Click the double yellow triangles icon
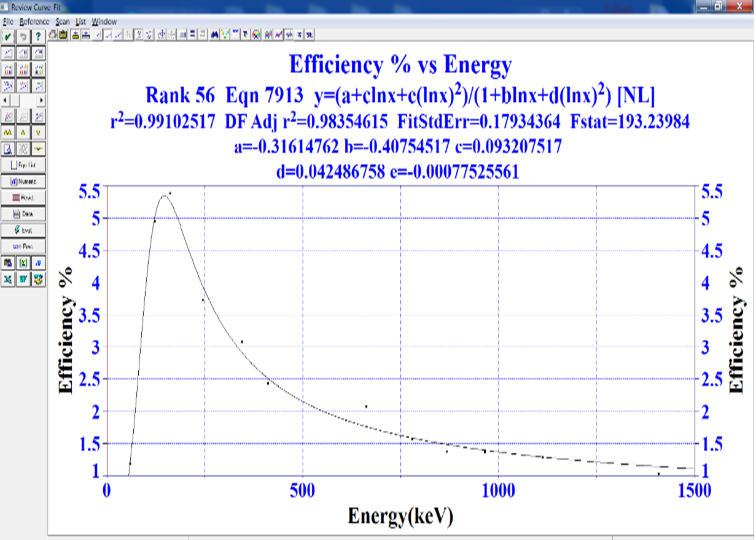The width and height of the screenshot is (756, 540). tap(8, 132)
